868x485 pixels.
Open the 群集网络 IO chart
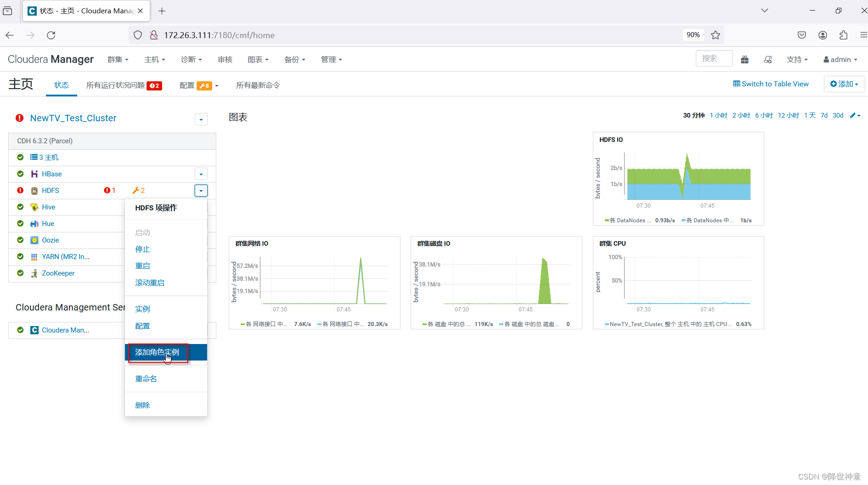[x=315, y=282]
